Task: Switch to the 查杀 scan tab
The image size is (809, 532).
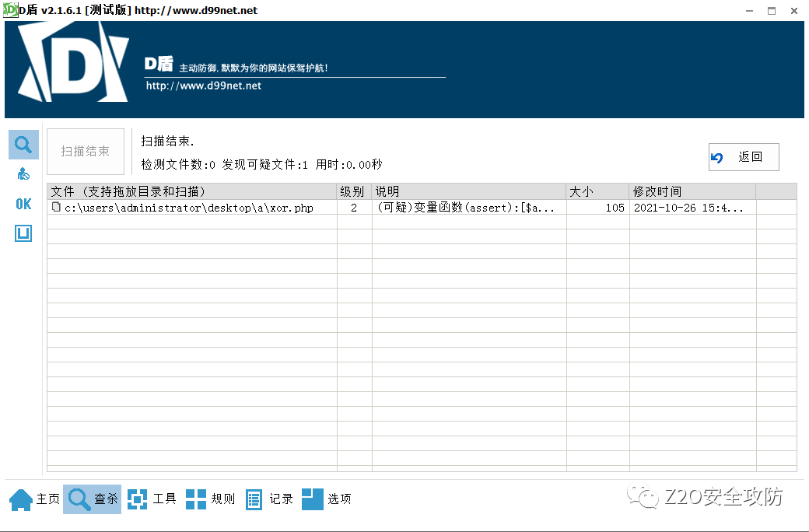Action: click(93, 499)
